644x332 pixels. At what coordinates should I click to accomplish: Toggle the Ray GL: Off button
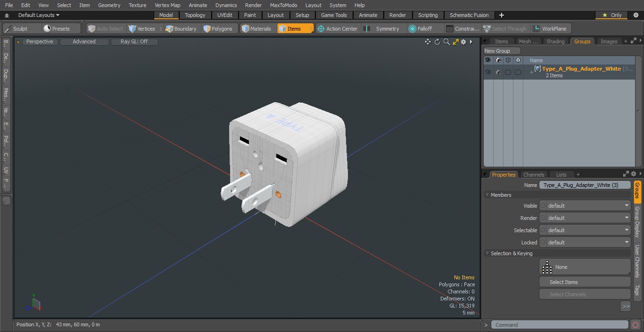pos(134,42)
